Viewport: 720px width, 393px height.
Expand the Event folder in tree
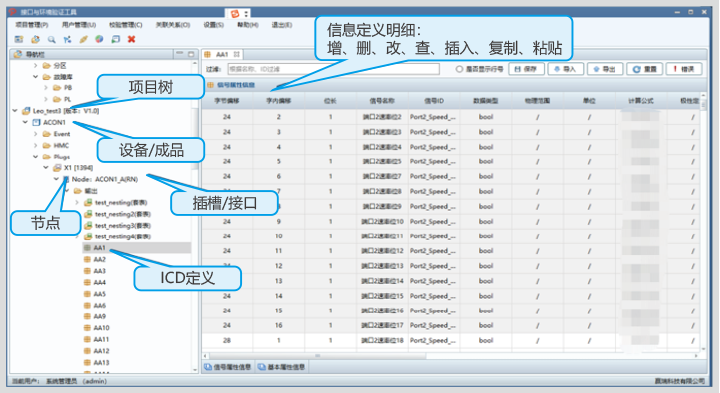coord(36,134)
